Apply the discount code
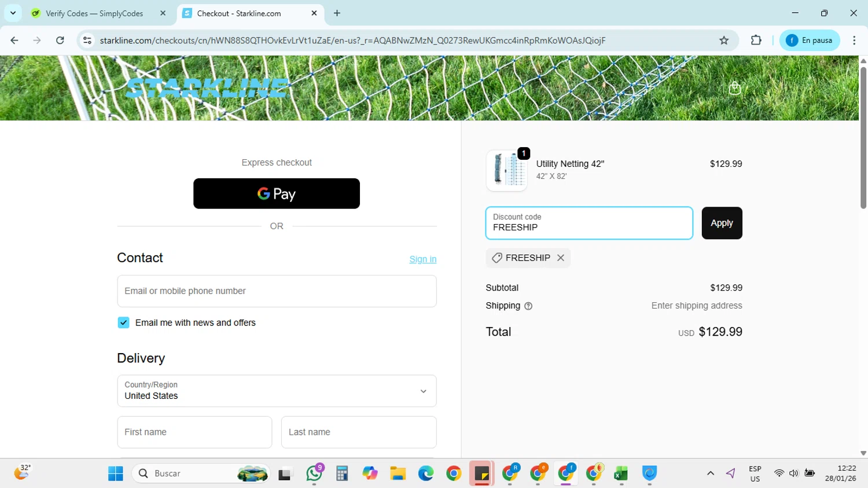Viewport: 868px width, 488px height. (722, 223)
